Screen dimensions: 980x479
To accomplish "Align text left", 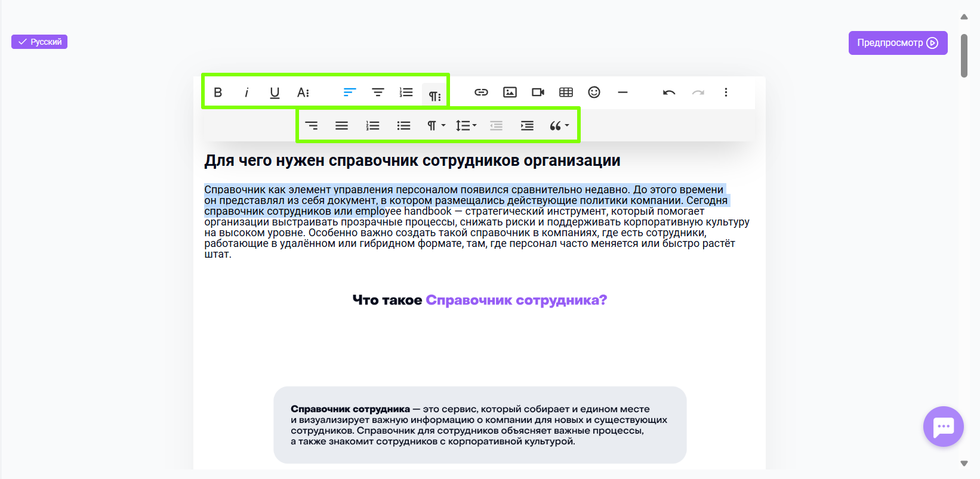I will click(x=350, y=92).
